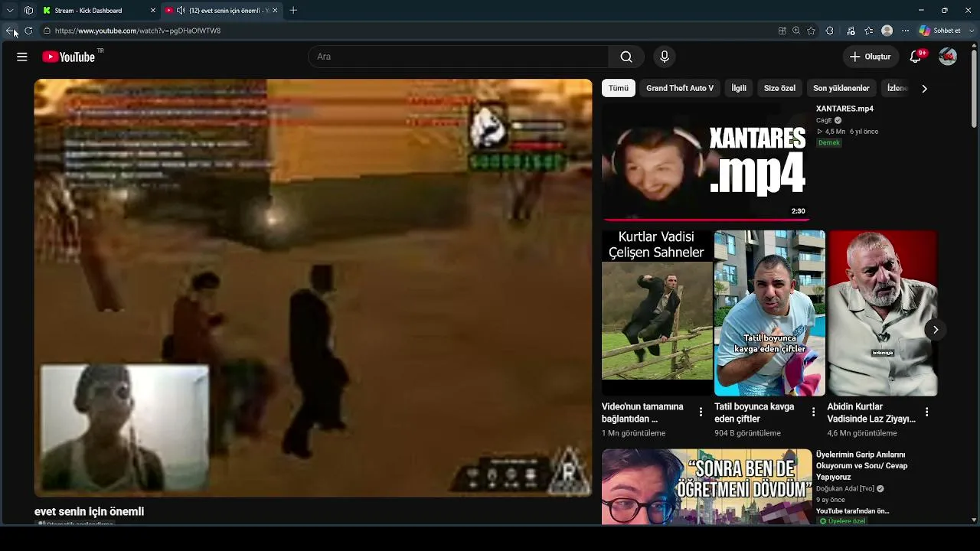980x551 pixels.
Task: Open the workspaces icon beside the tabs
Action: (x=28, y=11)
